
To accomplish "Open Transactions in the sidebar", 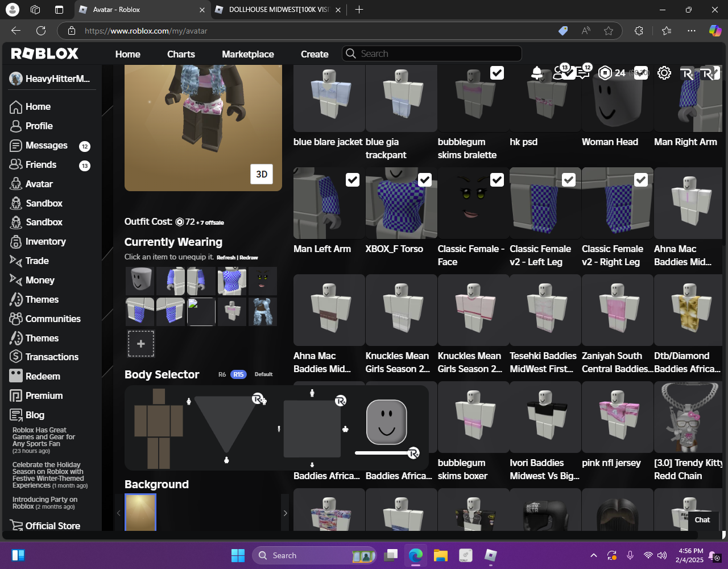I will pos(52,357).
